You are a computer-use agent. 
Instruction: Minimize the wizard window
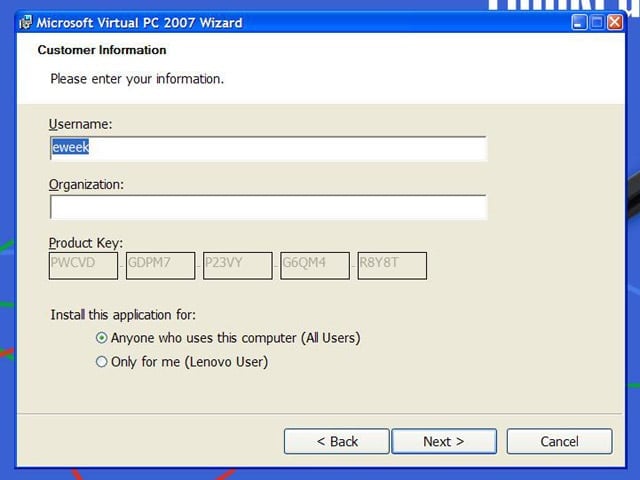(579, 22)
